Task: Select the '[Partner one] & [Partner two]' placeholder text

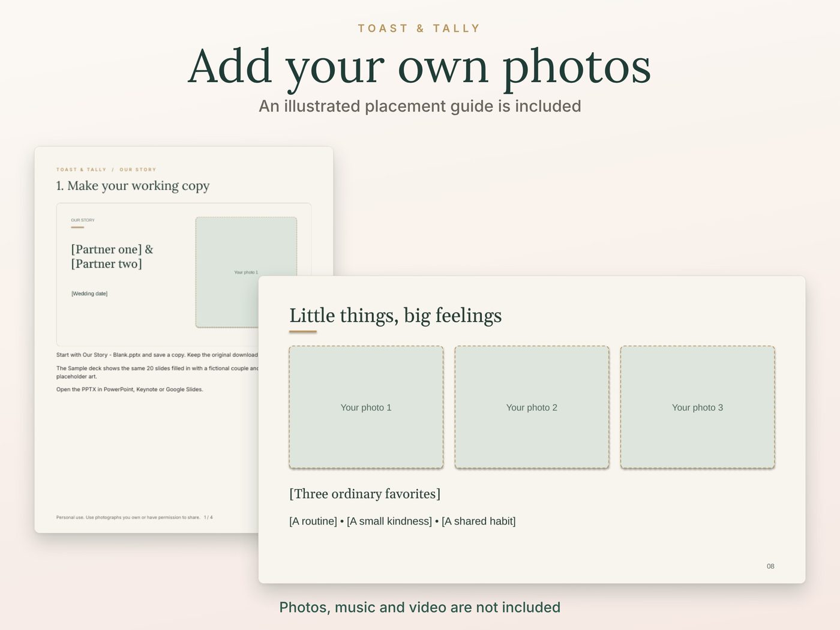Action: (112, 256)
